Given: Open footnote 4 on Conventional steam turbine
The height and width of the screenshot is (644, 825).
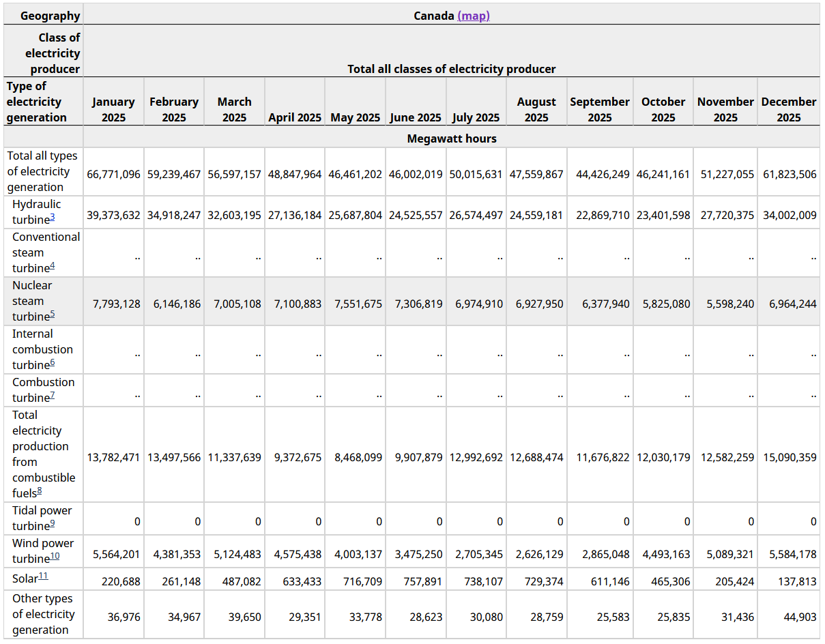Looking at the screenshot, I should [x=53, y=267].
